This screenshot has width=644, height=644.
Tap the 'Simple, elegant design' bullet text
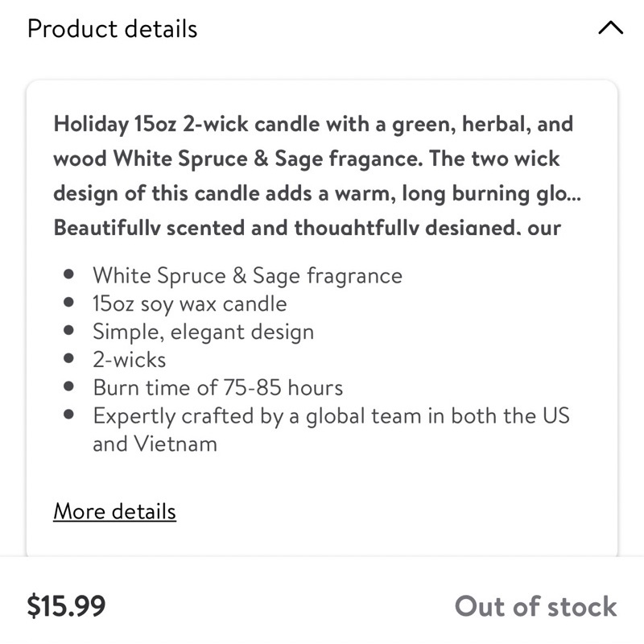point(203,332)
